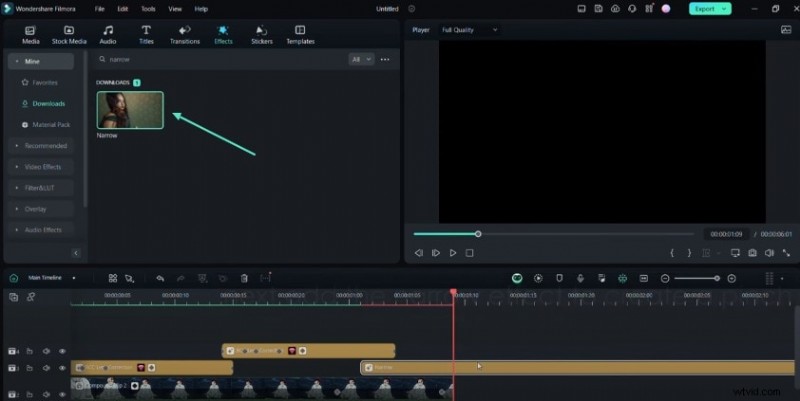This screenshot has height=401, width=800.
Task: Expand the Audio Effects category
Action: click(41, 230)
